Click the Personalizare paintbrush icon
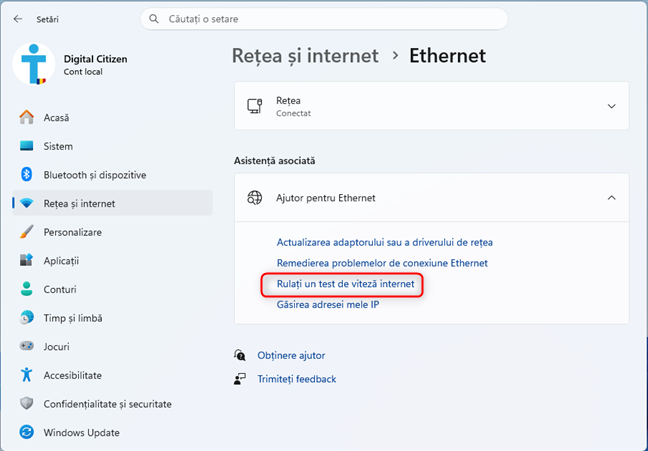Image resolution: width=648 pixels, height=451 pixels. tap(26, 232)
